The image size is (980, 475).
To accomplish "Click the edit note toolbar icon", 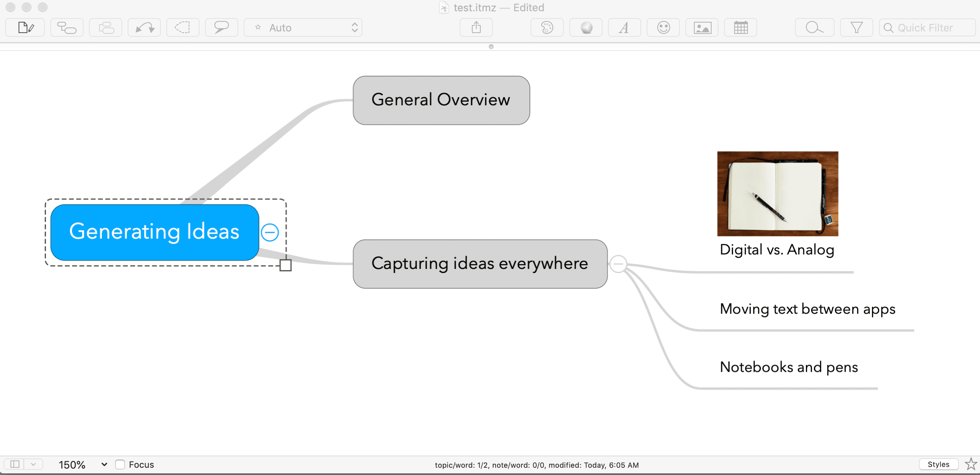I will tap(25, 28).
